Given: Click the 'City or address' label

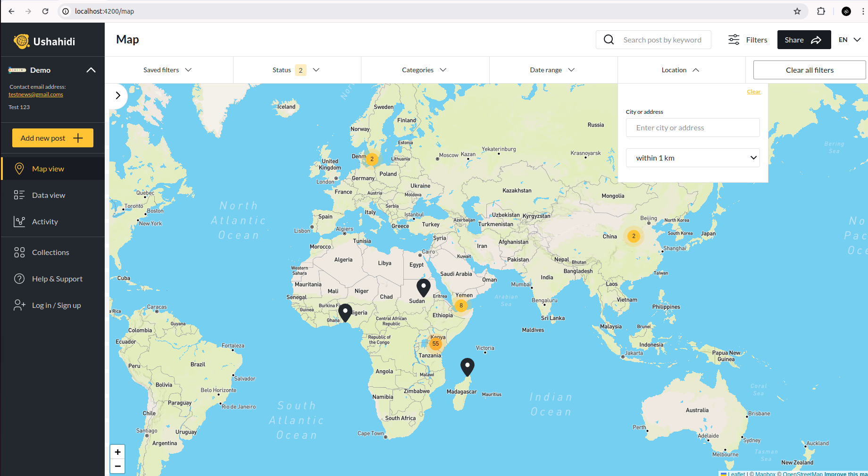Looking at the screenshot, I should (644, 112).
